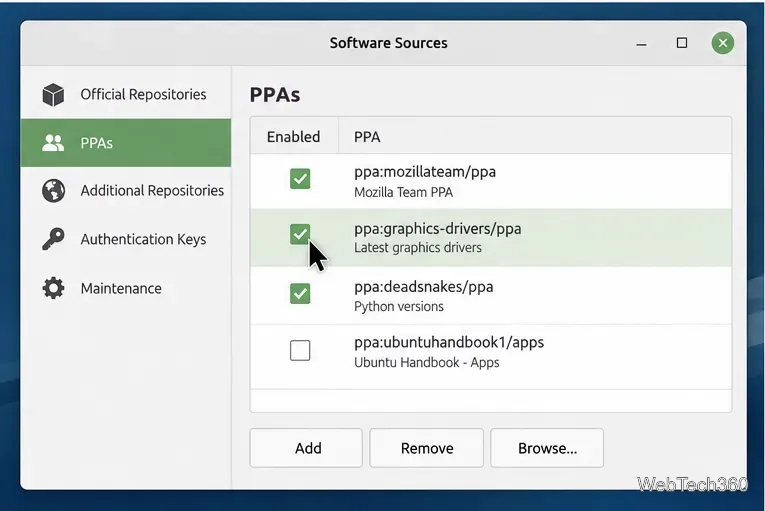Select the PPAs sidebar label
The height and width of the screenshot is (511, 765).
[97, 143]
